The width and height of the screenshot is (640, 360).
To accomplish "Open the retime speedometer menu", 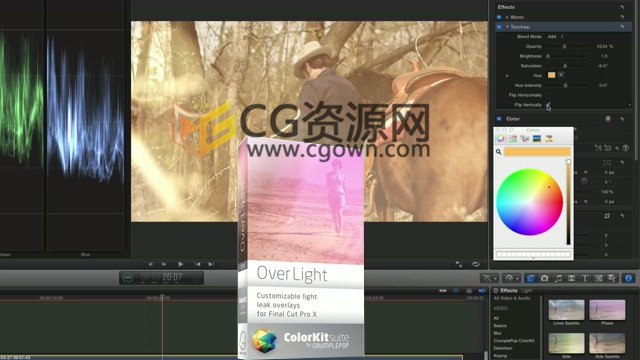I will pyautogui.click(x=511, y=278).
